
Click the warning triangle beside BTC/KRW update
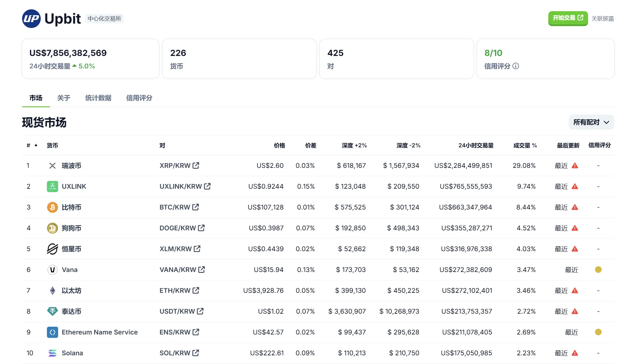[x=576, y=207]
